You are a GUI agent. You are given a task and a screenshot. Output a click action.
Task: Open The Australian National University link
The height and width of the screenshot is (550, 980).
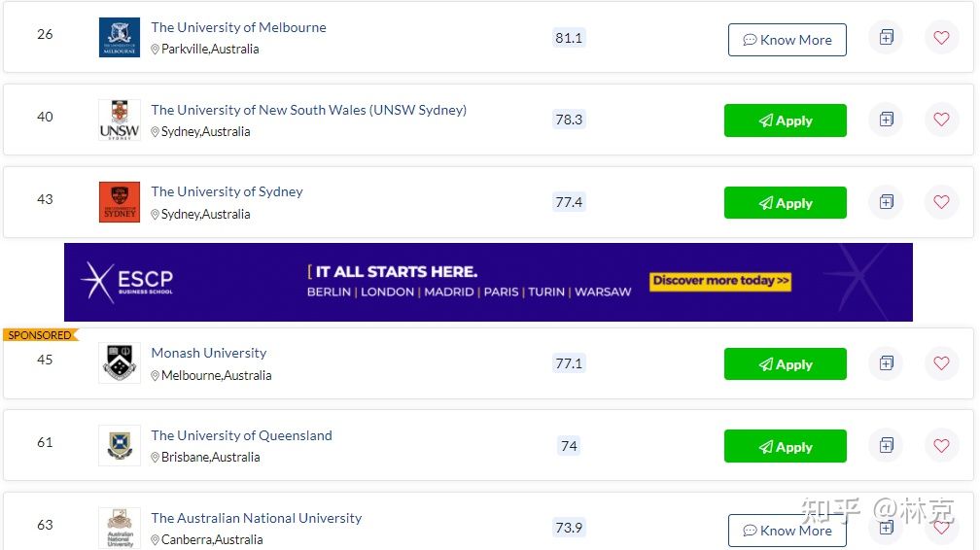[x=257, y=518]
